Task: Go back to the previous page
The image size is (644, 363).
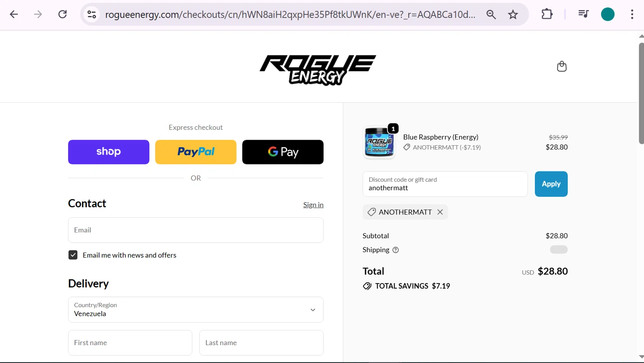Action: click(14, 14)
